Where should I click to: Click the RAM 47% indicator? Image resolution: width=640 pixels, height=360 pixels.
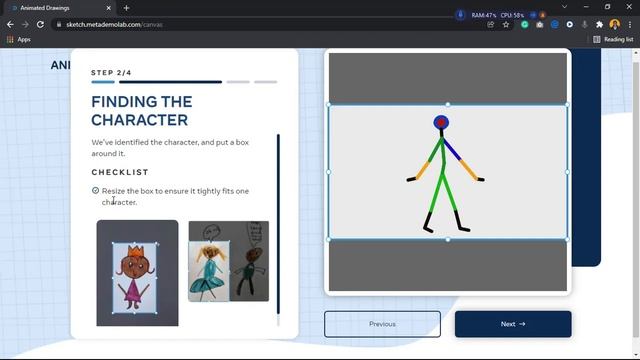(484, 16)
